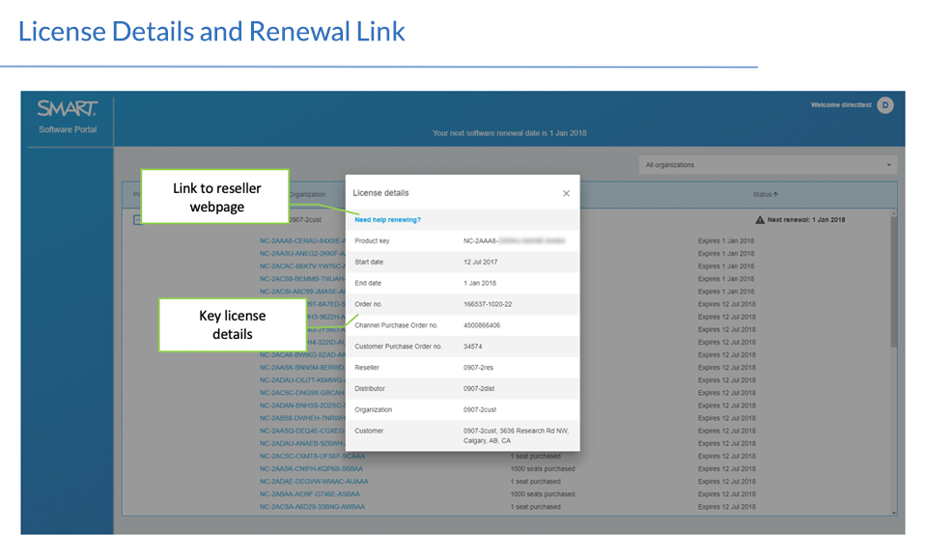Open license key NC-2ACSC-C6MT8-UFS6F-SCAAA

tap(312, 457)
